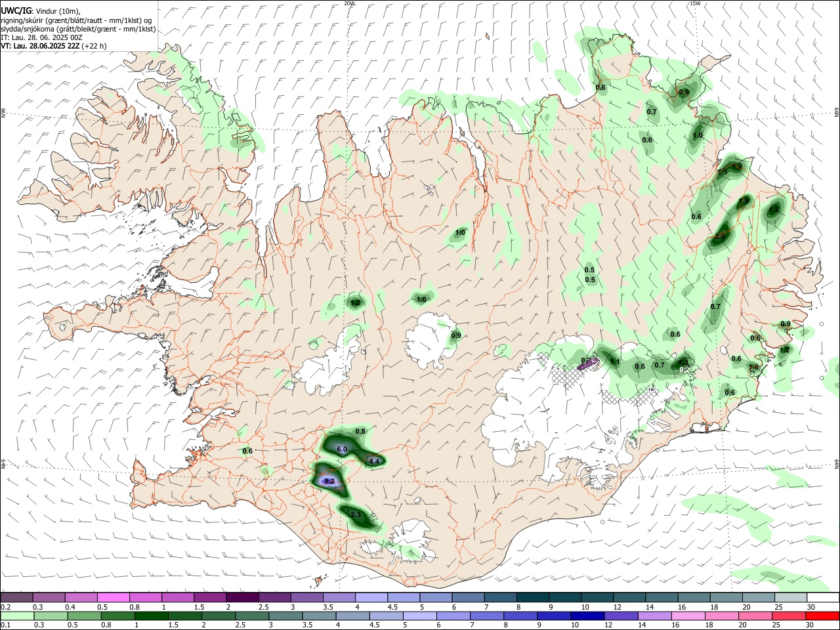
Task: Click the 0.8 value above the 6.0 cell
Action: [x=360, y=431]
